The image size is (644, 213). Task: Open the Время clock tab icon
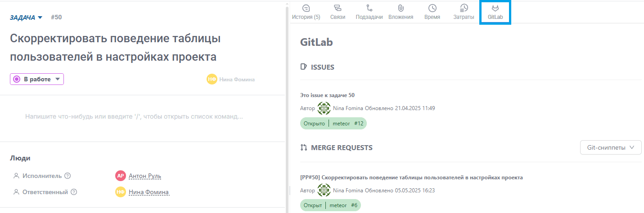coord(432,8)
